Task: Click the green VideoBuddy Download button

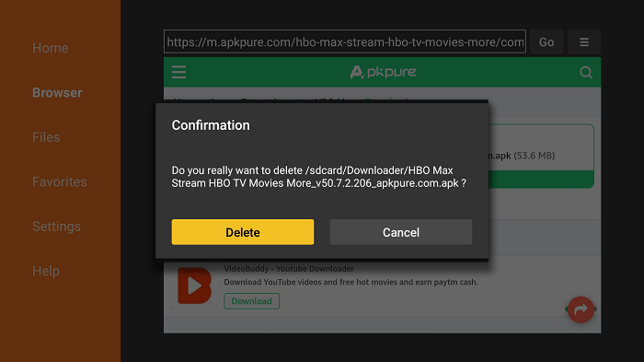Action: coord(251,301)
